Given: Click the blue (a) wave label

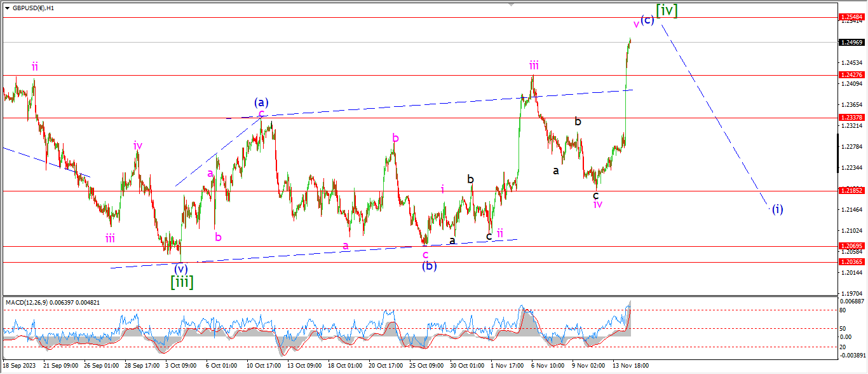Looking at the screenshot, I should (261, 102).
